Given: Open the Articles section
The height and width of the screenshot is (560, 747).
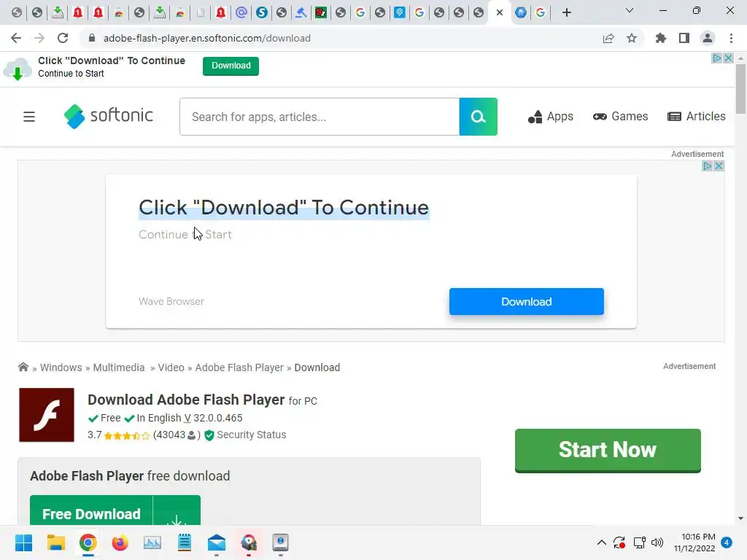Looking at the screenshot, I should click(697, 117).
